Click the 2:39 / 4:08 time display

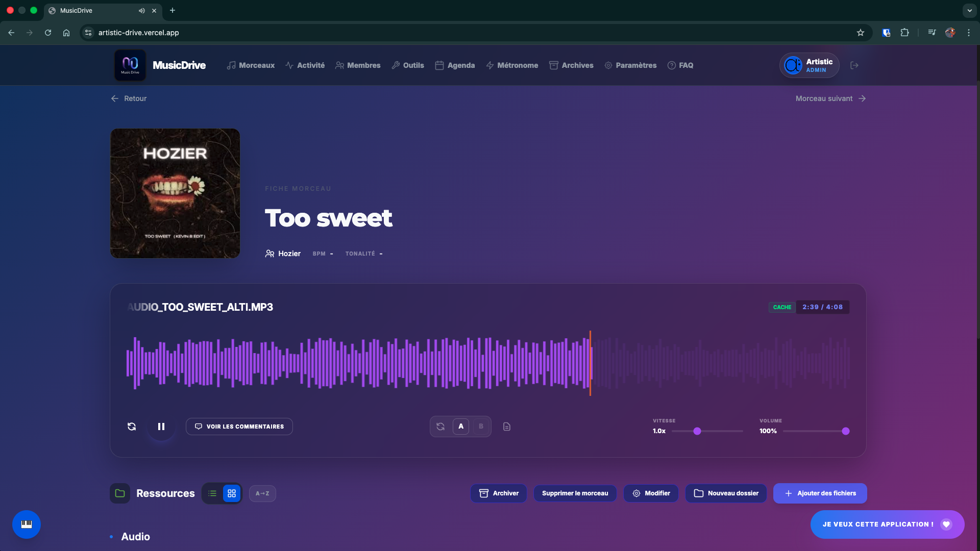point(822,307)
